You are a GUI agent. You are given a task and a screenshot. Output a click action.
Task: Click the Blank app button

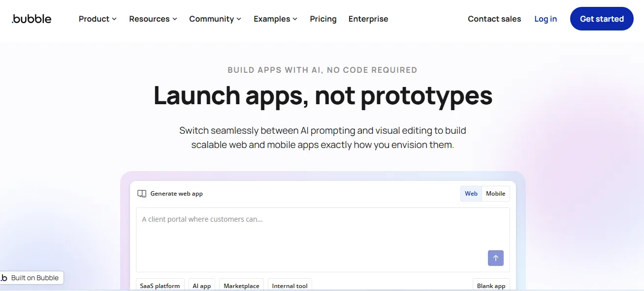pos(491,285)
